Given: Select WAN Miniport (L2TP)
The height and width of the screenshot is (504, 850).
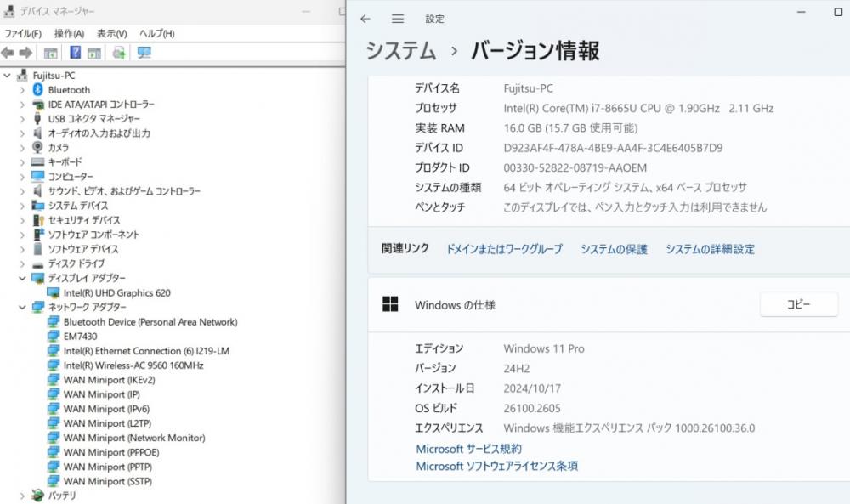Looking at the screenshot, I should click(107, 423).
